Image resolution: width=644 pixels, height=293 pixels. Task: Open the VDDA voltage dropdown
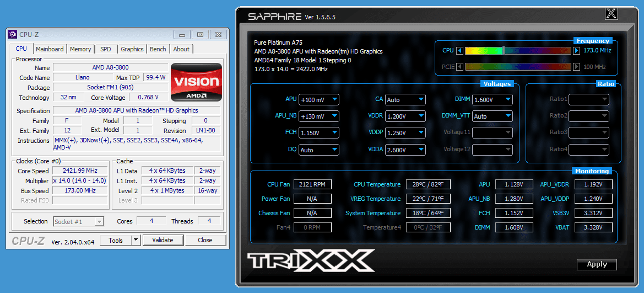[405, 150]
